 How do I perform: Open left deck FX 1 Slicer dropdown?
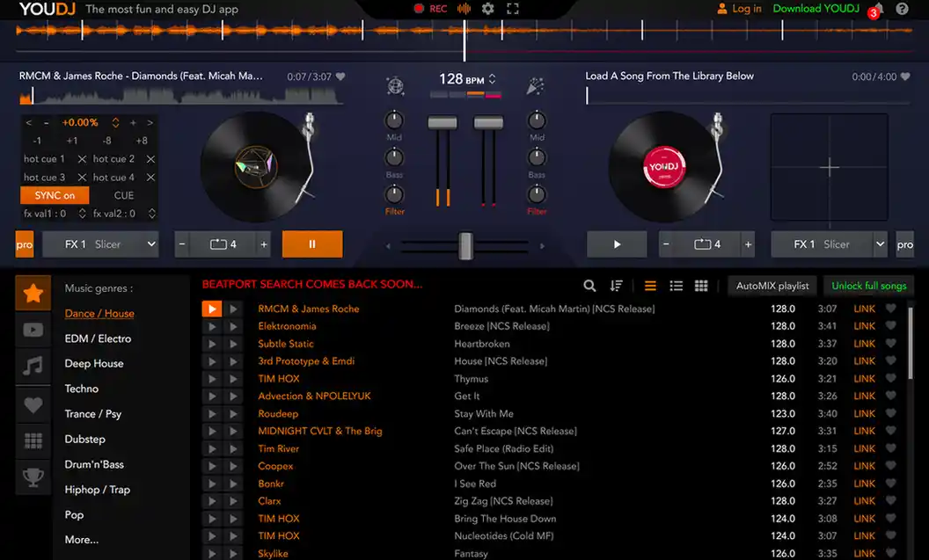pyautogui.click(x=100, y=244)
